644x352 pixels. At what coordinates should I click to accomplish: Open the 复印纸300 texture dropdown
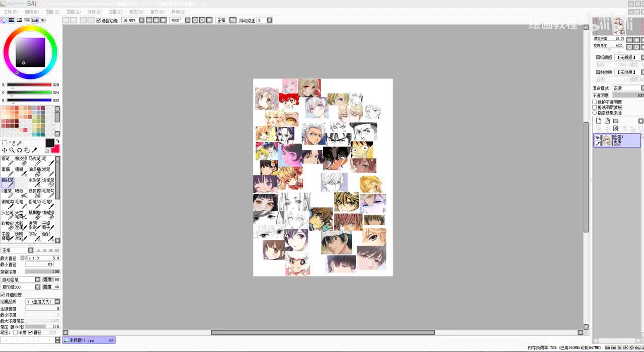(38, 287)
